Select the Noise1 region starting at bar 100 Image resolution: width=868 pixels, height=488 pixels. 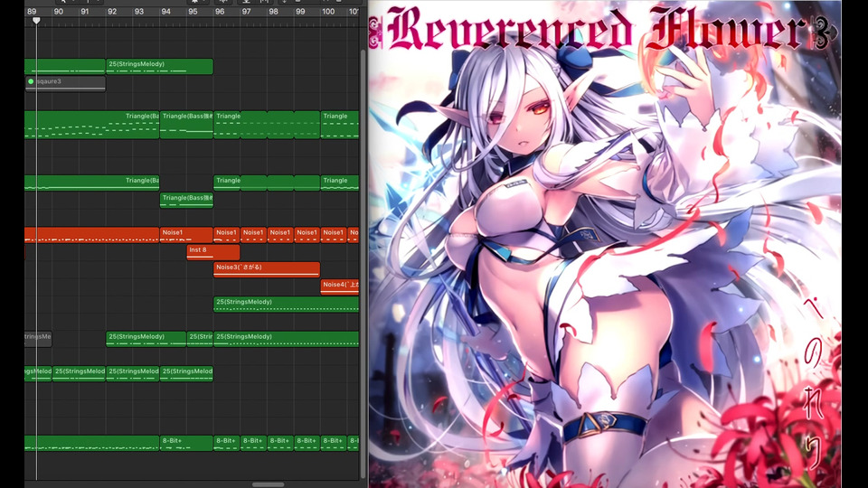coord(334,235)
